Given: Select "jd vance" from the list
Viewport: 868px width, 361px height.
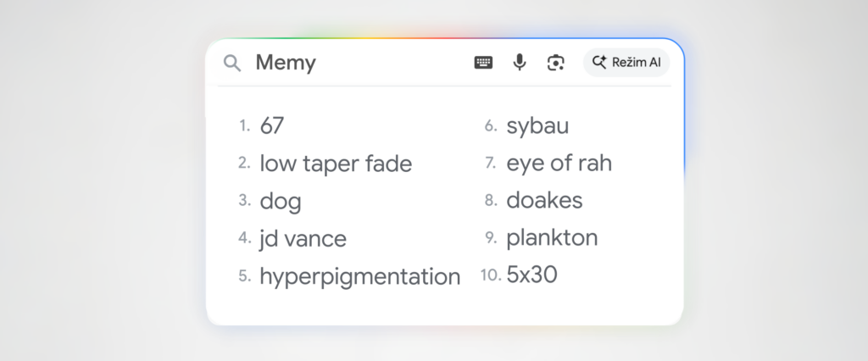Looking at the screenshot, I should point(303,239).
